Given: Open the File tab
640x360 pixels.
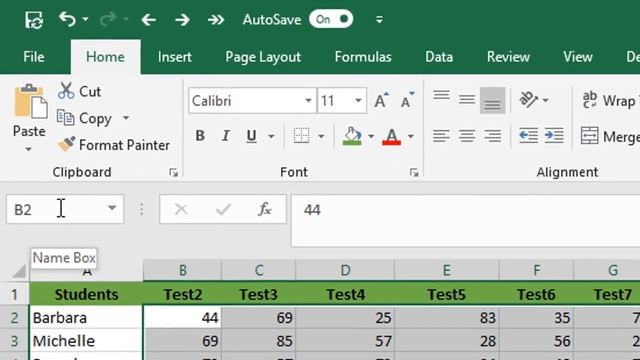Looking at the screenshot, I should [x=33, y=57].
